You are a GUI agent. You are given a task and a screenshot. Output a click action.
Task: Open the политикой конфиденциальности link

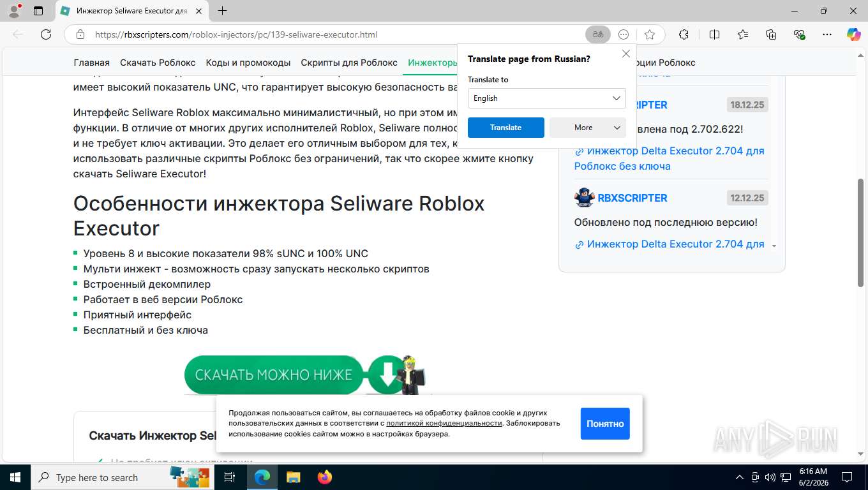pos(444,423)
